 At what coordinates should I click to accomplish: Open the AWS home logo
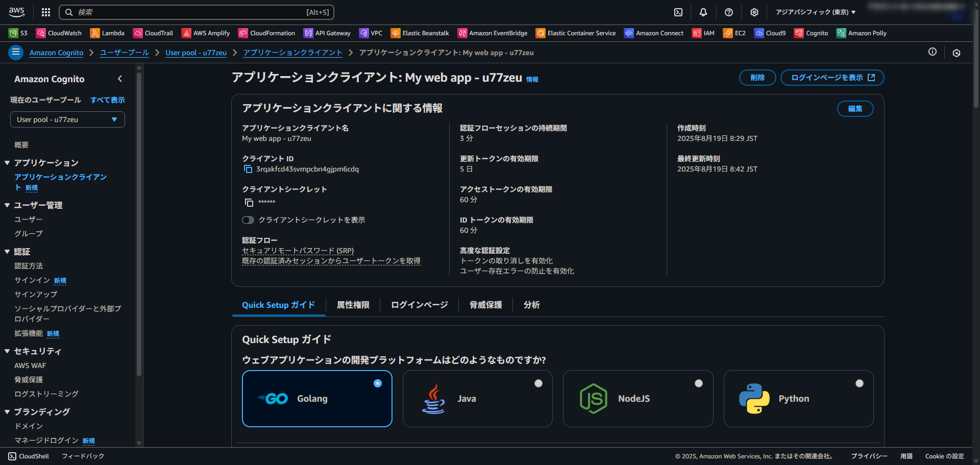tap(16, 12)
